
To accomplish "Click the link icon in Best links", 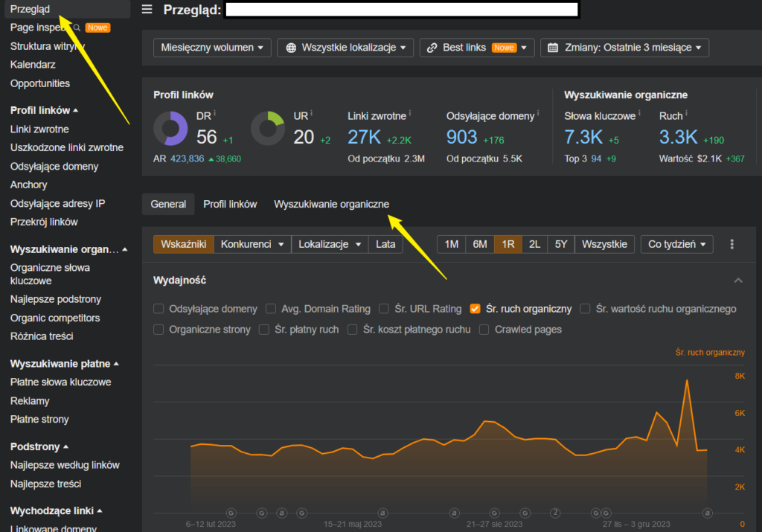I will click(432, 48).
